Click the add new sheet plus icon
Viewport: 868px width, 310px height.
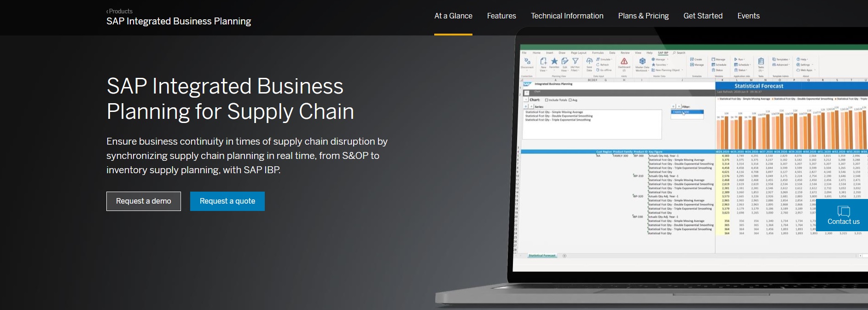pos(565,256)
